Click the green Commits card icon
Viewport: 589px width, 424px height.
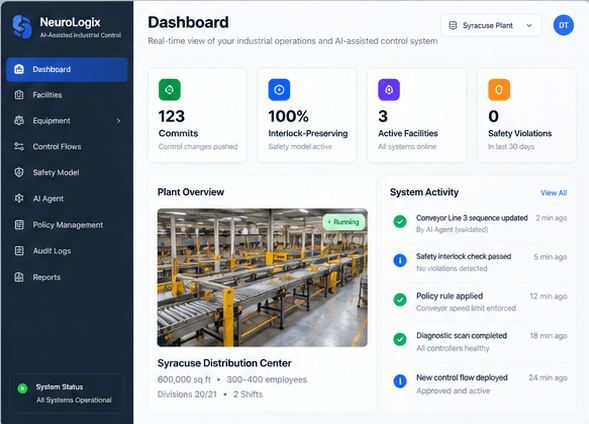[169, 90]
